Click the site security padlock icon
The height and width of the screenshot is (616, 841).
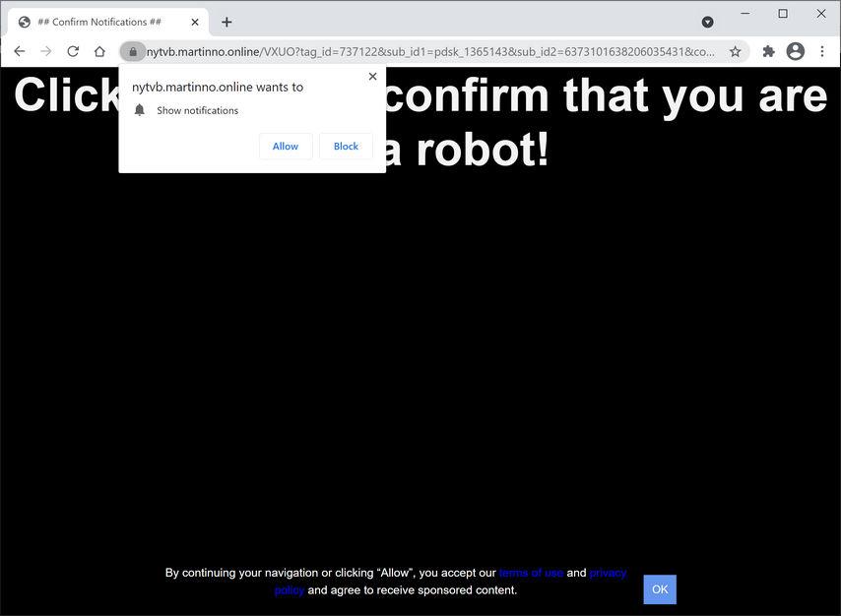[133, 51]
